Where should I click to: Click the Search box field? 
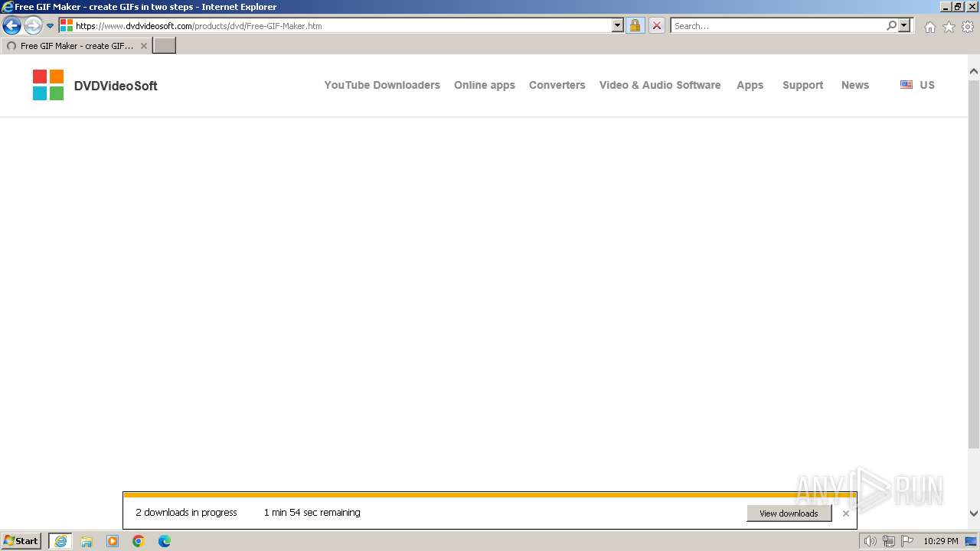tap(778, 25)
